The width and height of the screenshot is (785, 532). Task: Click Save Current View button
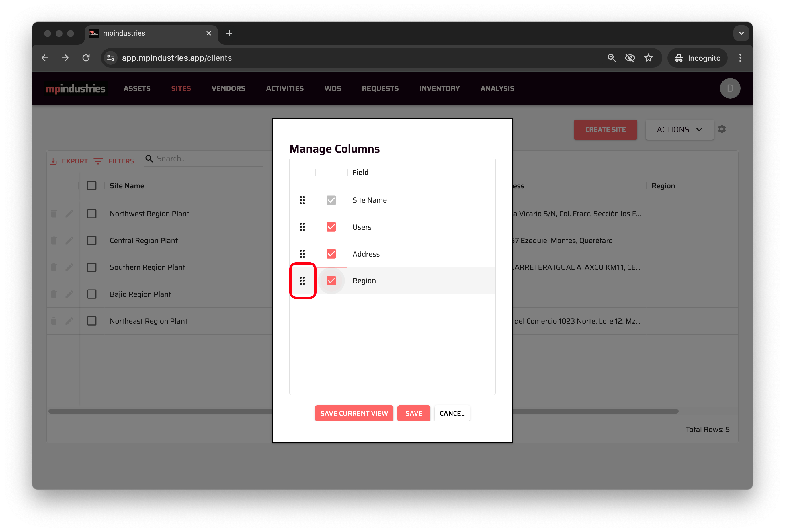coord(354,413)
